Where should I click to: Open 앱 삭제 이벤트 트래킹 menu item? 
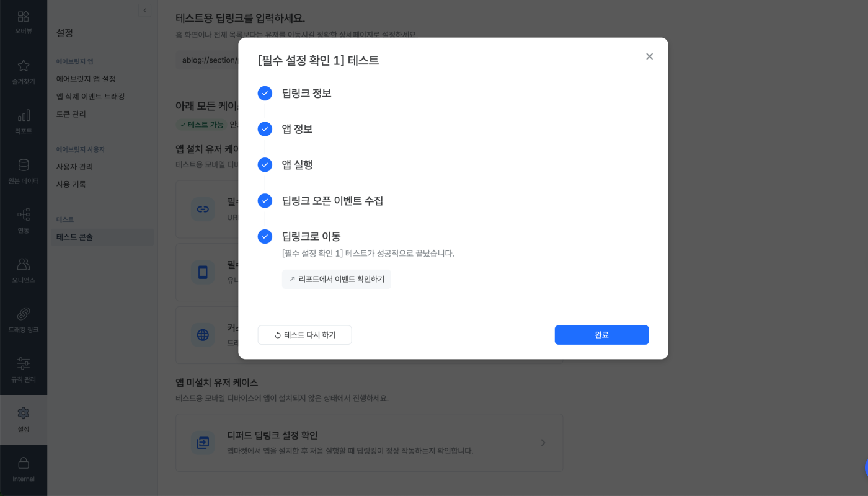click(91, 97)
